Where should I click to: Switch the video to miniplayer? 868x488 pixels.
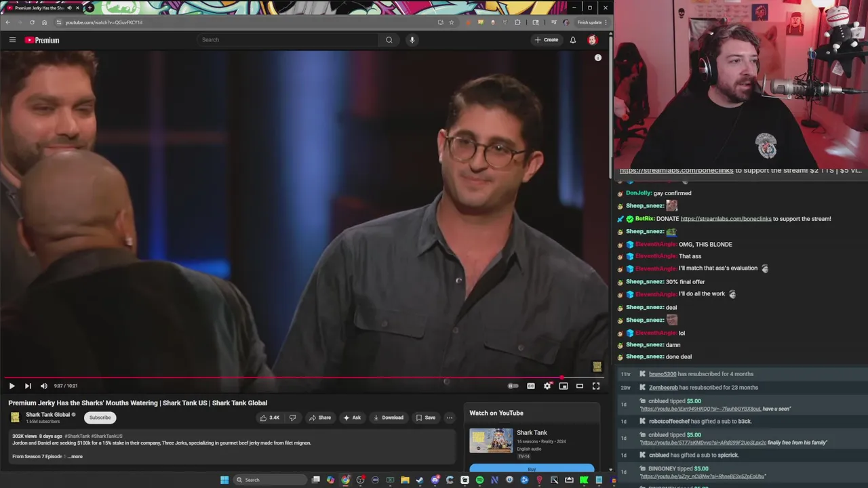[x=564, y=386]
